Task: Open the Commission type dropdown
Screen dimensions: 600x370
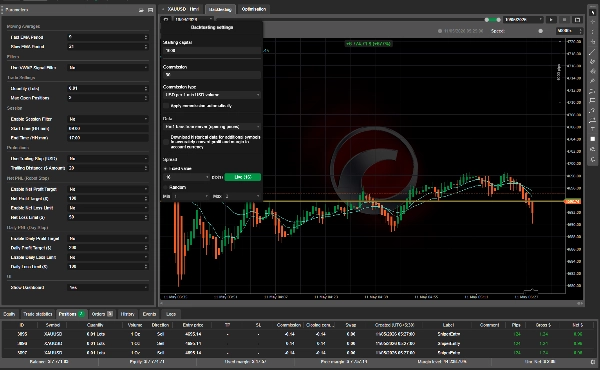Action: (x=212, y=95)
